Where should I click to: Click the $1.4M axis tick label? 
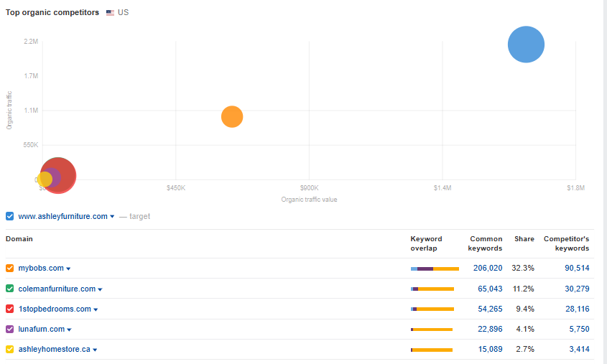(x=442, y=187)
